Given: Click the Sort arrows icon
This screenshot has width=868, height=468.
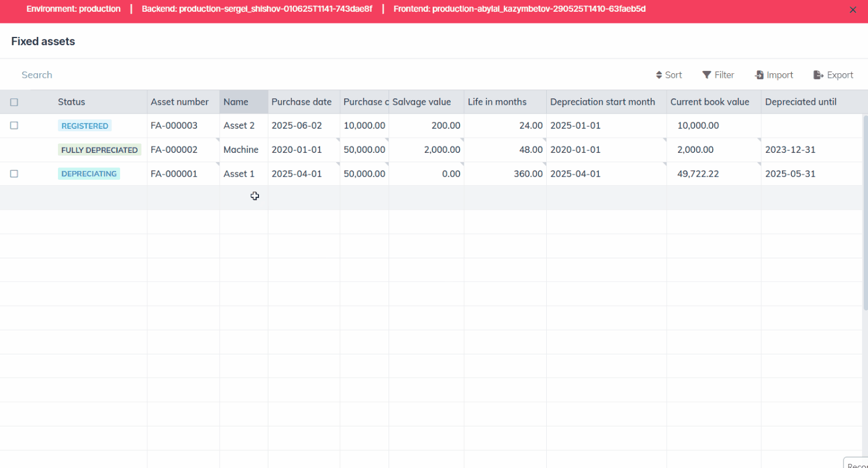Looking at the screenshot, I should pyautogui.click(x=659, y=75).
